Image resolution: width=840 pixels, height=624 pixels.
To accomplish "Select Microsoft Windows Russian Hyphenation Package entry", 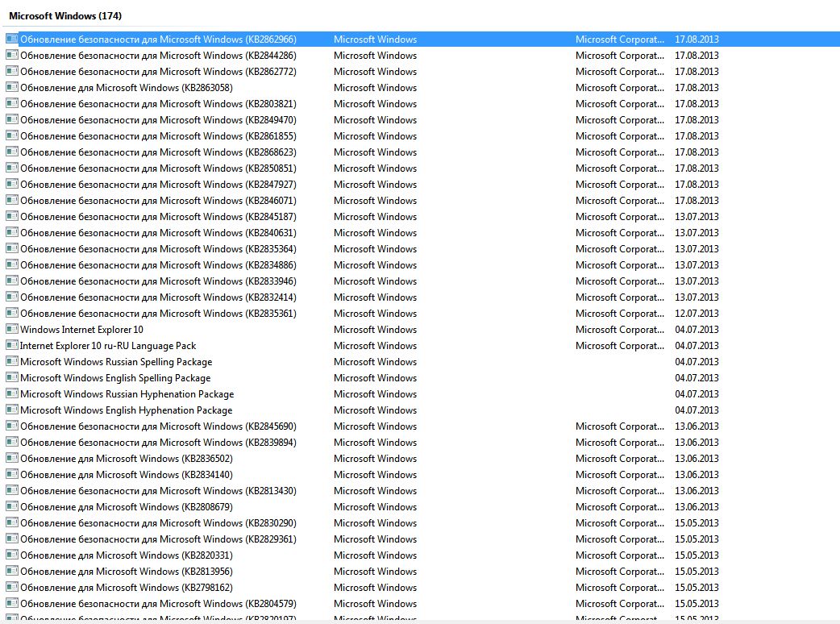I will [x=127, y=394].
